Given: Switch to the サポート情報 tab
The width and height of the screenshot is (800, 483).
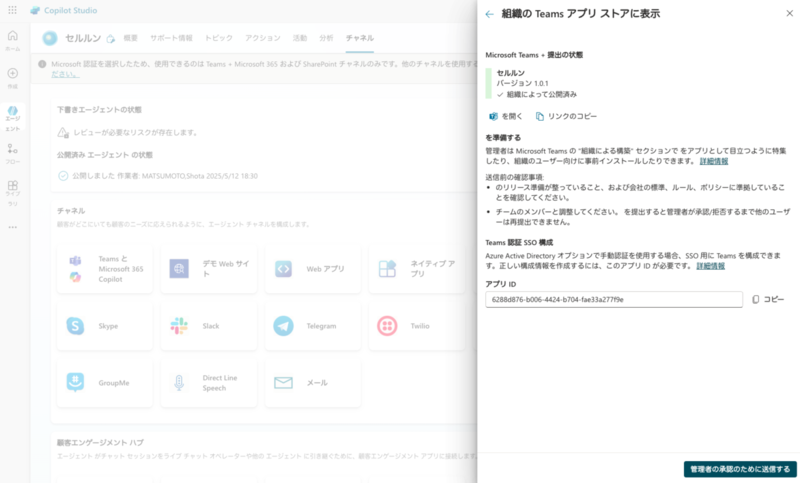Looking at the screenshot, I should pos(171,38).
